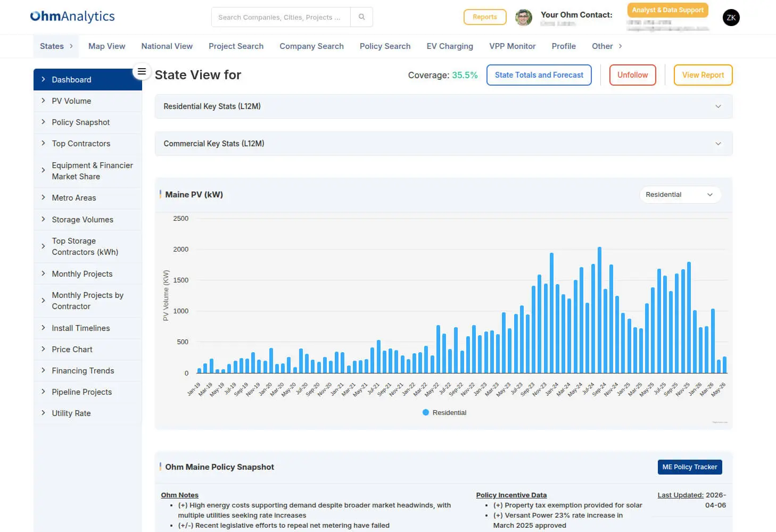776x532 pixels.
Task: Click the search magnifier icon
Action: click(x=362, y=17)
